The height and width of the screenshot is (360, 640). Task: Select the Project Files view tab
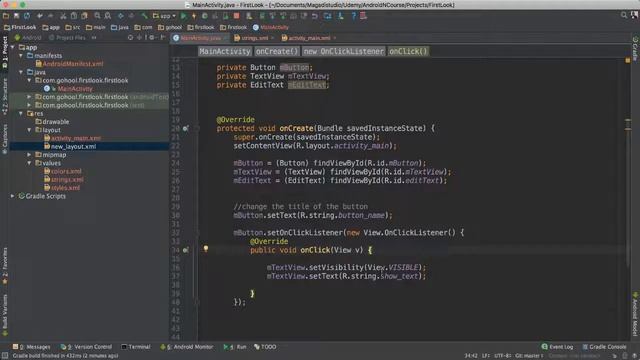(67, 38)
